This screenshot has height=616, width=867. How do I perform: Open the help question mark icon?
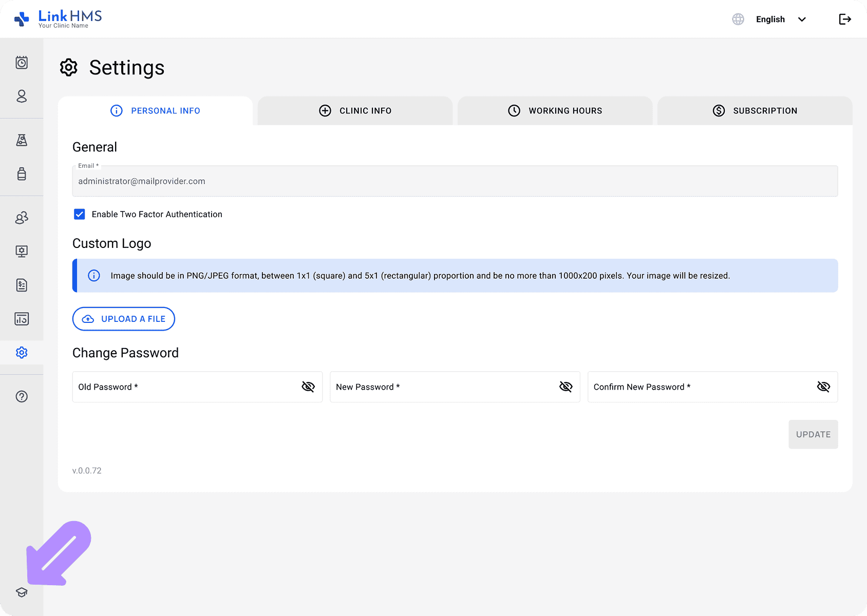point(22,396)
